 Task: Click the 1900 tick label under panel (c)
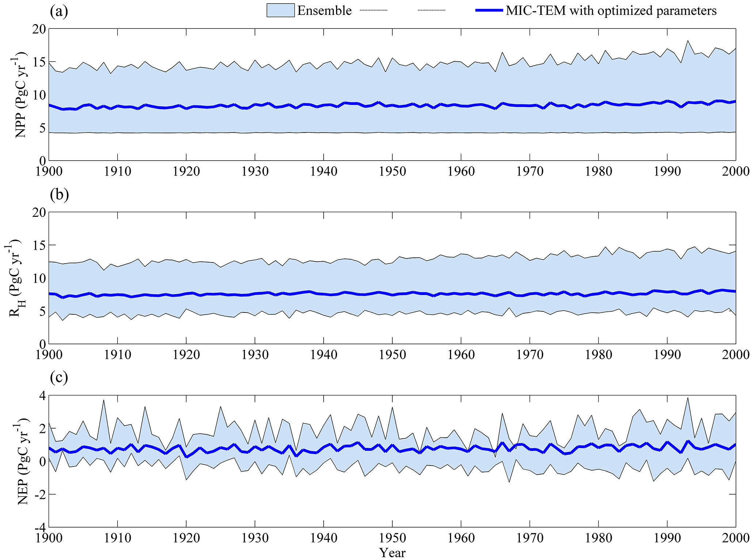[49, 538]
